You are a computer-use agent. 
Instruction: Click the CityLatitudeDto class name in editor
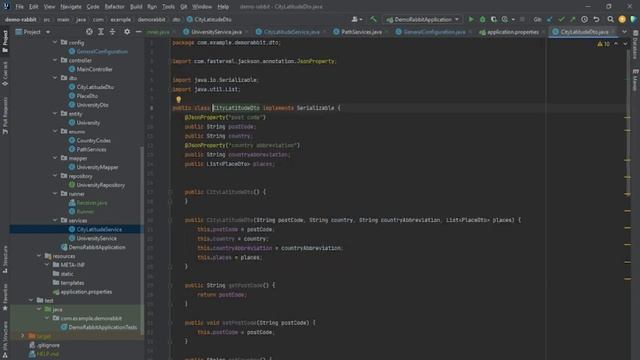[236, 108]
